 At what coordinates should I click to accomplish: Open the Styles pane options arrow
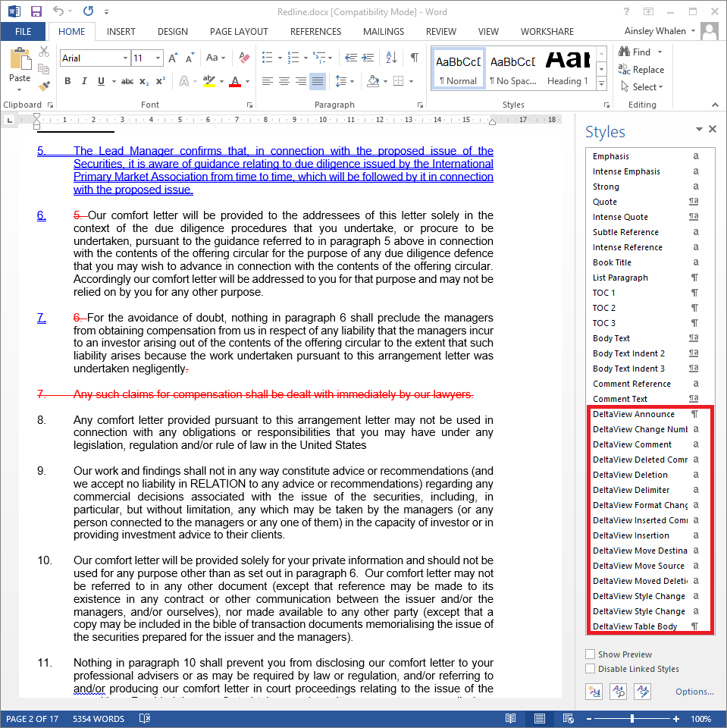pyautogui.click(x=699, y=129)
